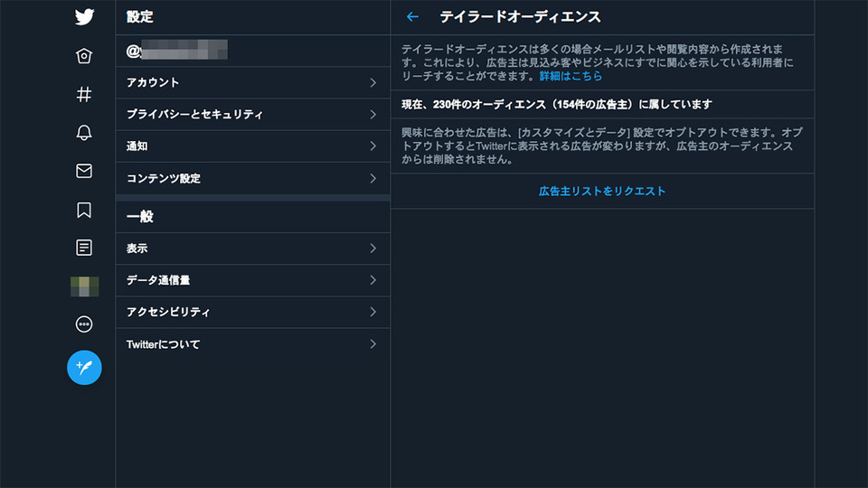This screenshot has width=868, height=488.
Task: Open the More circle icon
Action: (x=84, y=324)
